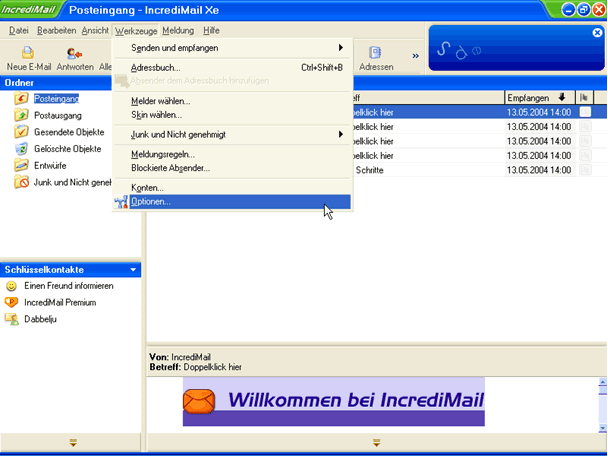This screenshot has width=608, height=457.
Task: Collapse the Schlüsselkontakte dropdown arrow
Action: point(133,270)
